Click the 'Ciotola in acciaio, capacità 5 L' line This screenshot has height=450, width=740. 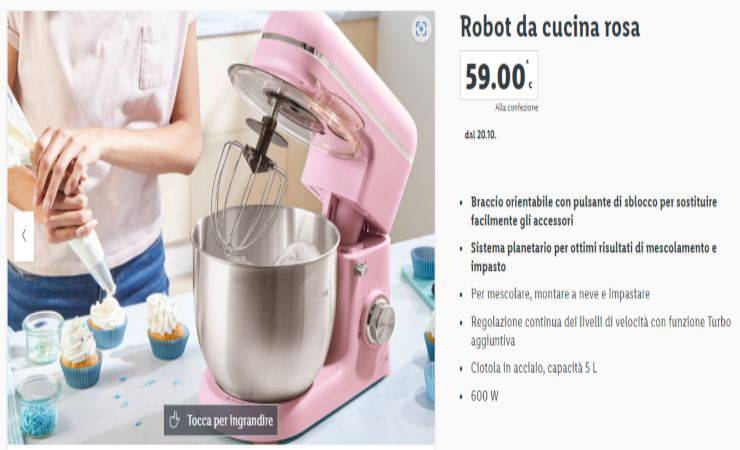(x=534, y=368)
